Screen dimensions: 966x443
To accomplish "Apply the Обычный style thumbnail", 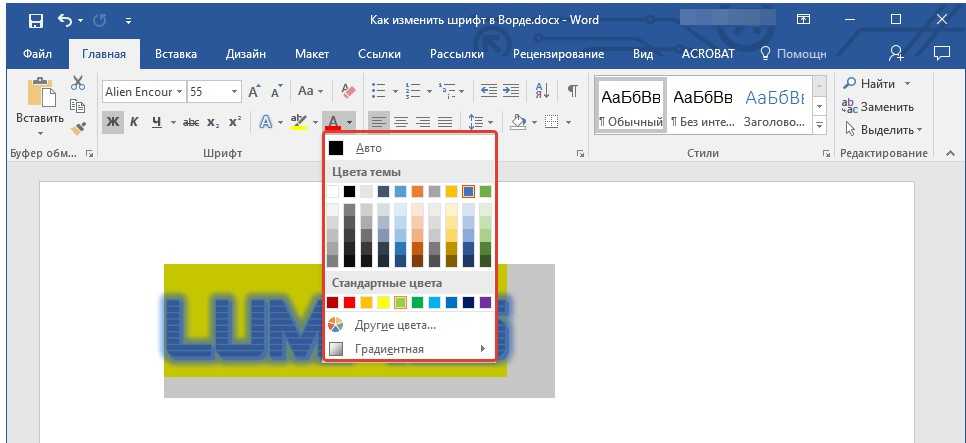I will pos(630,107).
